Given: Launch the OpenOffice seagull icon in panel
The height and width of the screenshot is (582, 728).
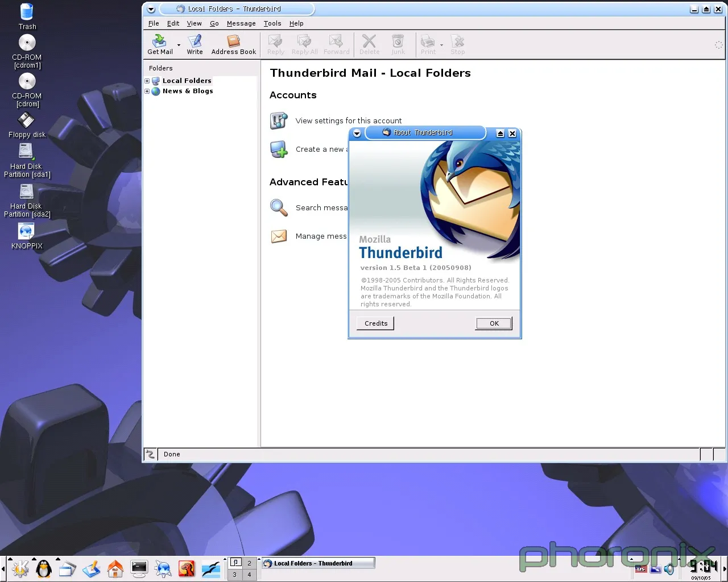Looking at the screenshot, I should [x=211, y=568].
